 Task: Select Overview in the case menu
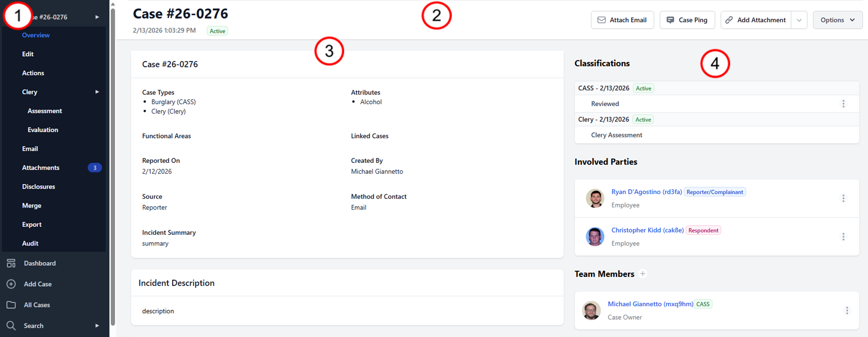[36, 35]
